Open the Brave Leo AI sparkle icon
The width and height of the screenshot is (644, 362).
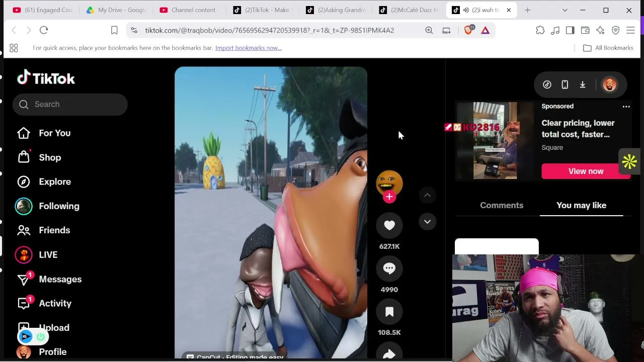(x=600, y=30)
